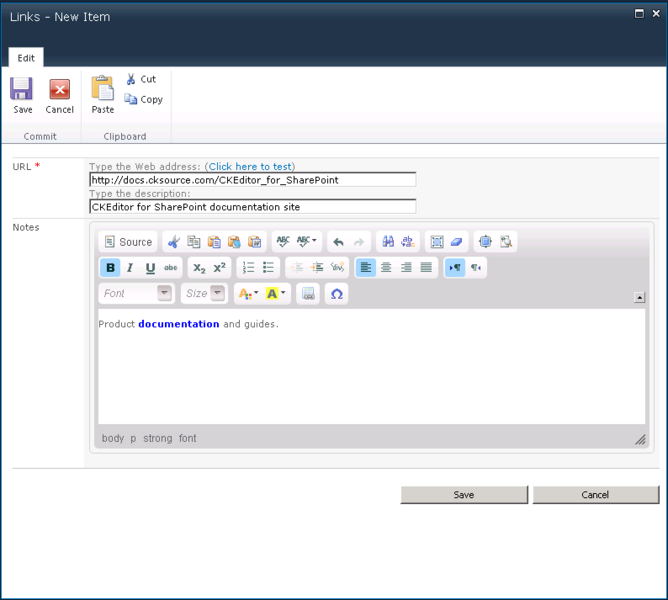Click the Maximize editor icon
Image resolution: width=668 pixels, height=600 pixels.
click(x=485, y=242)
